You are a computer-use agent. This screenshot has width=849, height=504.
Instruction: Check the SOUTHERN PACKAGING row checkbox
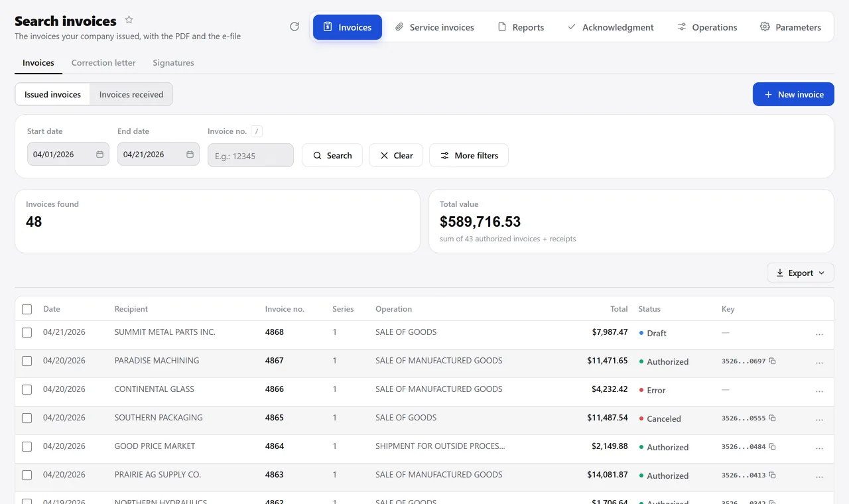(x=27, y=418)
